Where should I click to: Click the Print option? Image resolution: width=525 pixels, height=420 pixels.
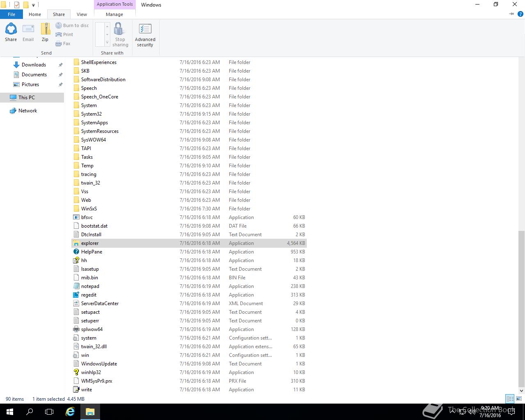(64, 34)
